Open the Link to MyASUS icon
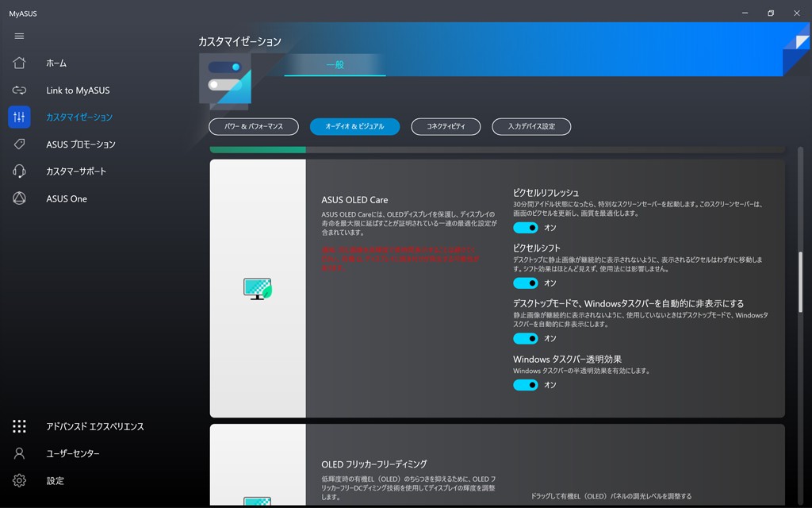Viewport: 812px width, 508px height. point(19,90)
